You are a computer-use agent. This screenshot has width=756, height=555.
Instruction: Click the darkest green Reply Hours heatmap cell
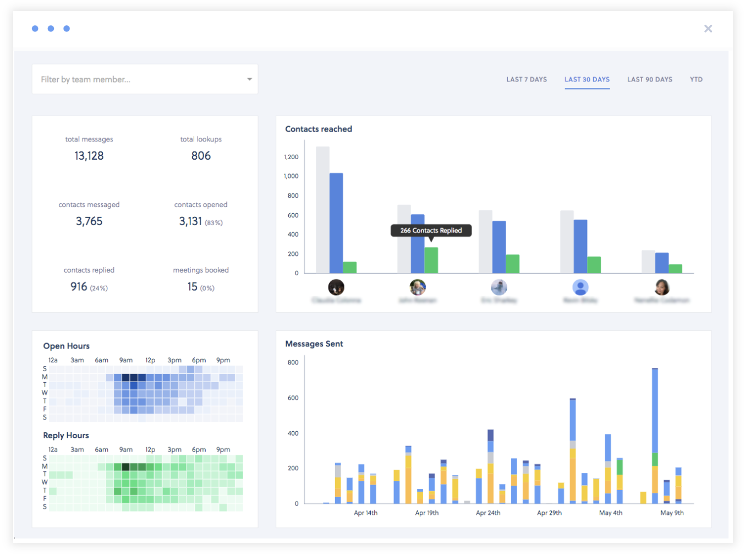tap(126, 466)
